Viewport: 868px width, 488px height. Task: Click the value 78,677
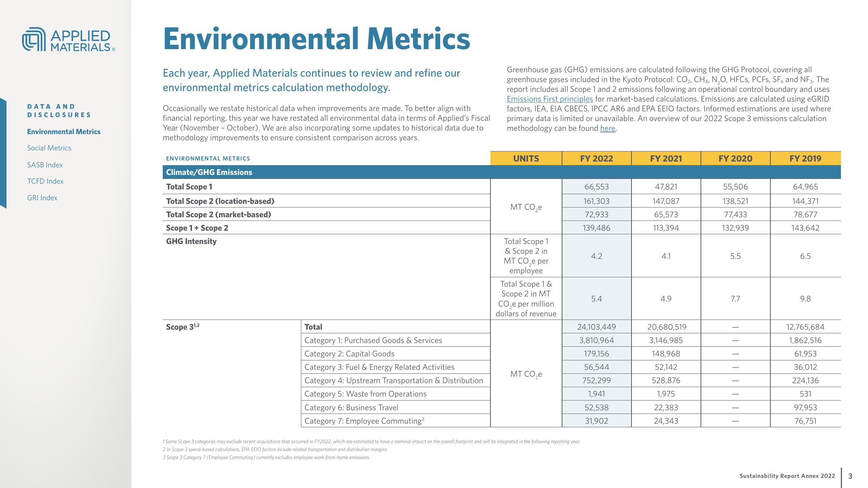[805, 214]
